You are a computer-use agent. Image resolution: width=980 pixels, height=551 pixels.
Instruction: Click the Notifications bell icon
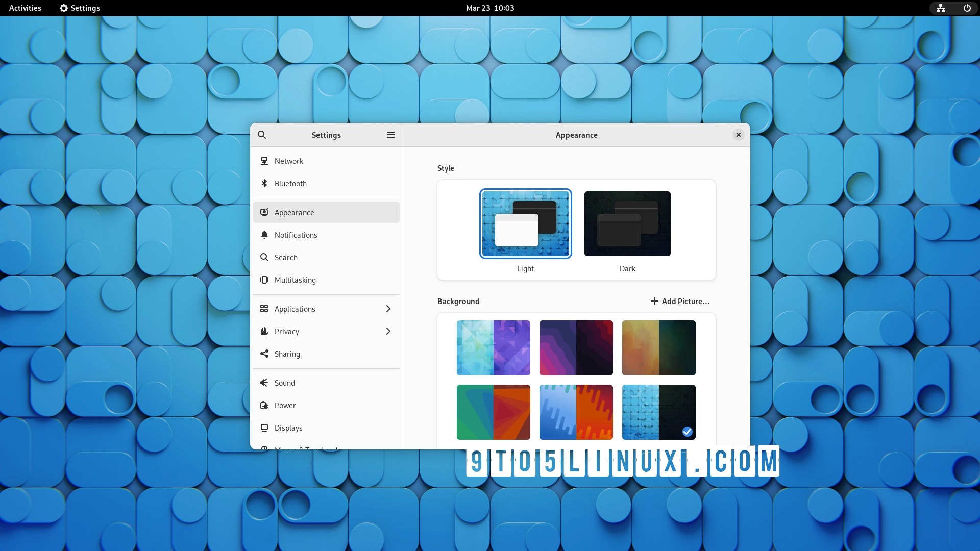(264, 235)
